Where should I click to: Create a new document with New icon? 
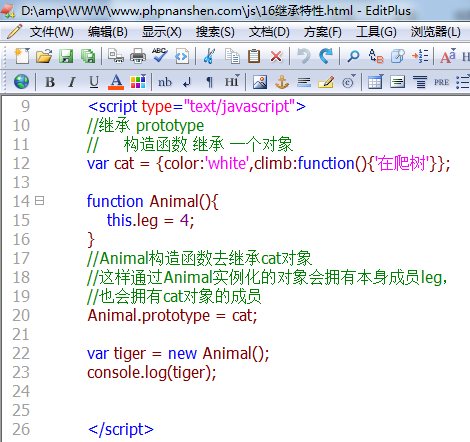(x=22, y=56)
